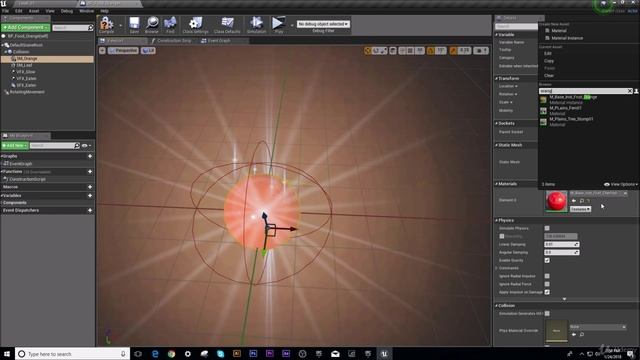Click the Angular Damping value field

tap(561, 252)
